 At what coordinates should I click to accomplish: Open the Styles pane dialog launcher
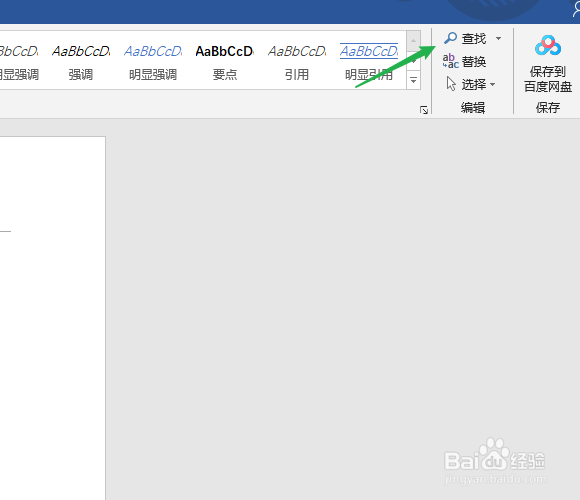(x=424, y=110)
